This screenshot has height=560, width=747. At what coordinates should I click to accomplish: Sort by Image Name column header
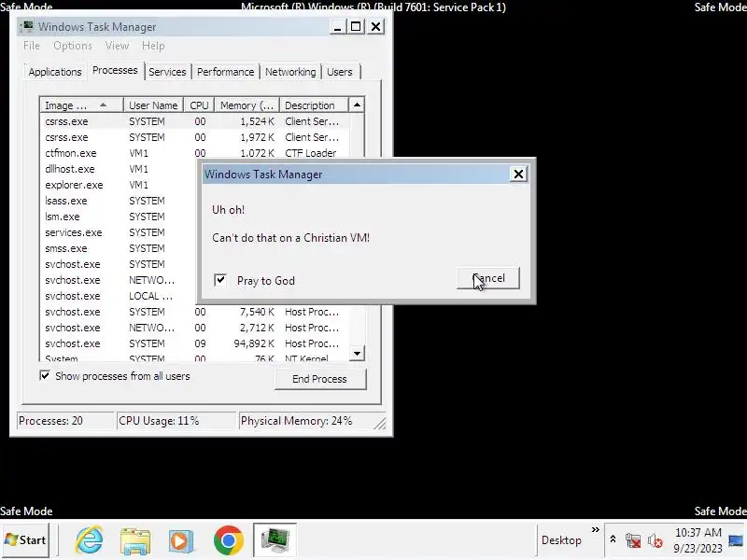(81, 105)
